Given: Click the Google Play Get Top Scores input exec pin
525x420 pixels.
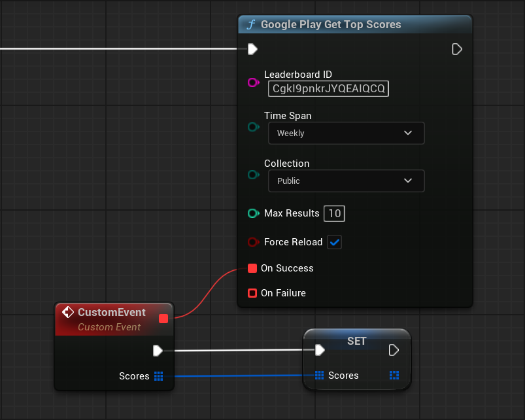Looking at the screenshot, I should click(252, 49).
